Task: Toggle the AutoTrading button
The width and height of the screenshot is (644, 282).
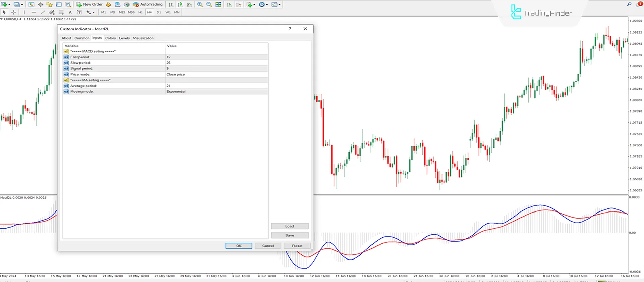Action: [148, 4]
